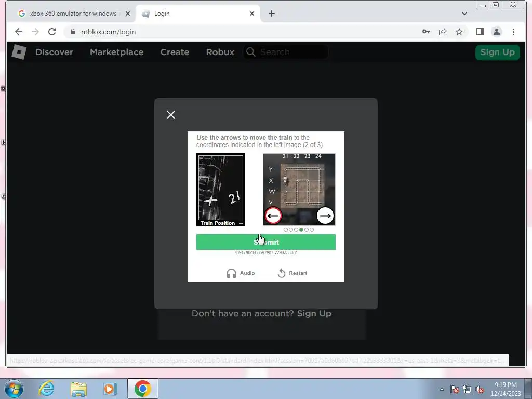Viewport: 532px width, 399px height.
Task: Click the Chrome taskbar icon
Action: coord(142,389)
